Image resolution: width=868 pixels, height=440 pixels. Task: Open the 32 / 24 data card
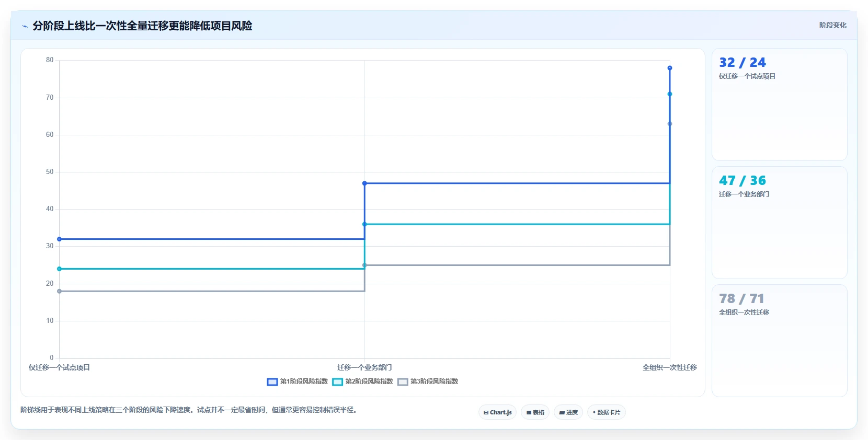point(779,105)
